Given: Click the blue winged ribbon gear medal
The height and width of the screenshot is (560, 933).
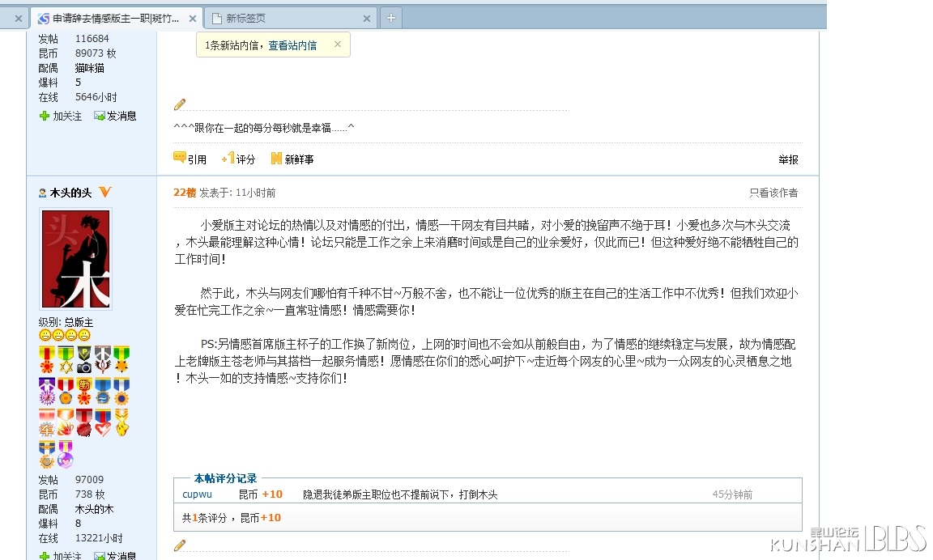Looking at the screenshot, I should [47, 455].
